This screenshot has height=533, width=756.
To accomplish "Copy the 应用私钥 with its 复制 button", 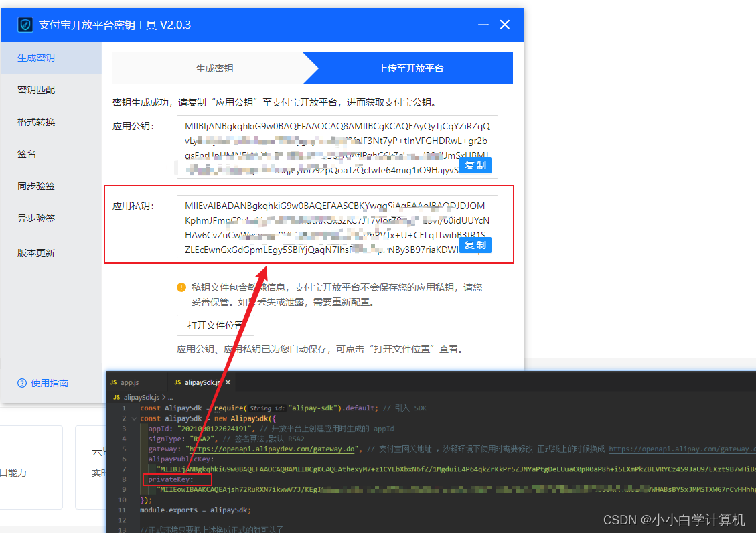I will click(x=475, y=245).
